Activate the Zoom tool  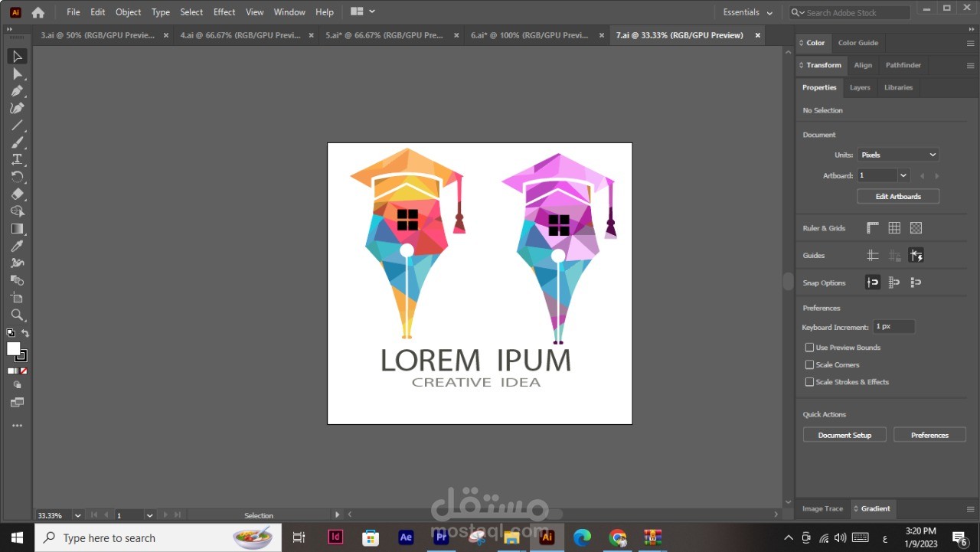[x=17, y=315]
